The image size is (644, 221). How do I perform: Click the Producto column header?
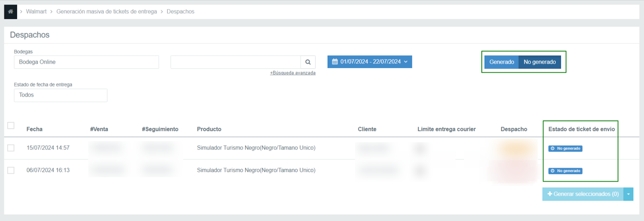click(x=209, y=129)
